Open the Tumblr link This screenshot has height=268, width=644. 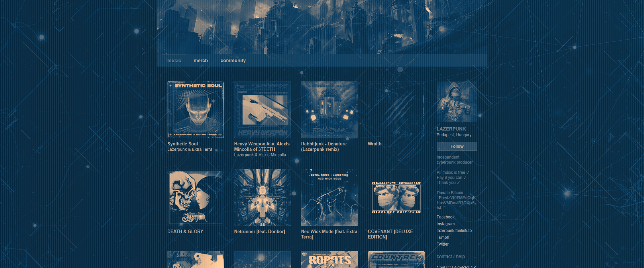443,237
